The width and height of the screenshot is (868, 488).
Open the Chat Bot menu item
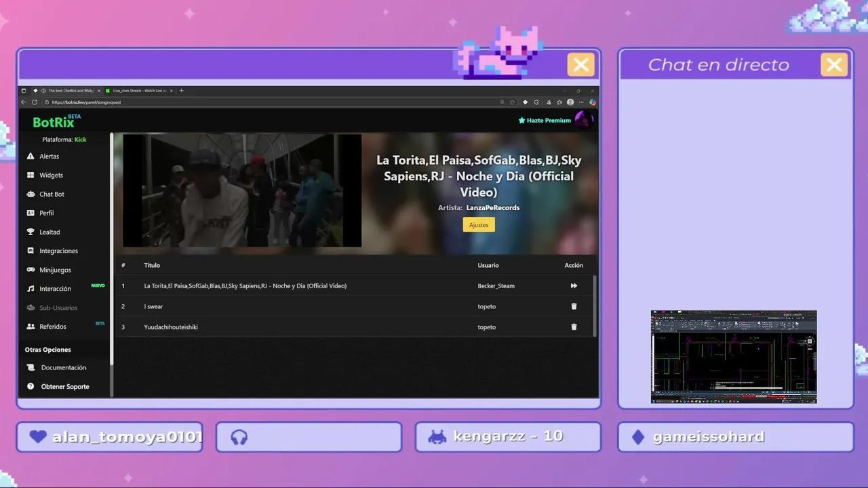click(x=52, y=194)
